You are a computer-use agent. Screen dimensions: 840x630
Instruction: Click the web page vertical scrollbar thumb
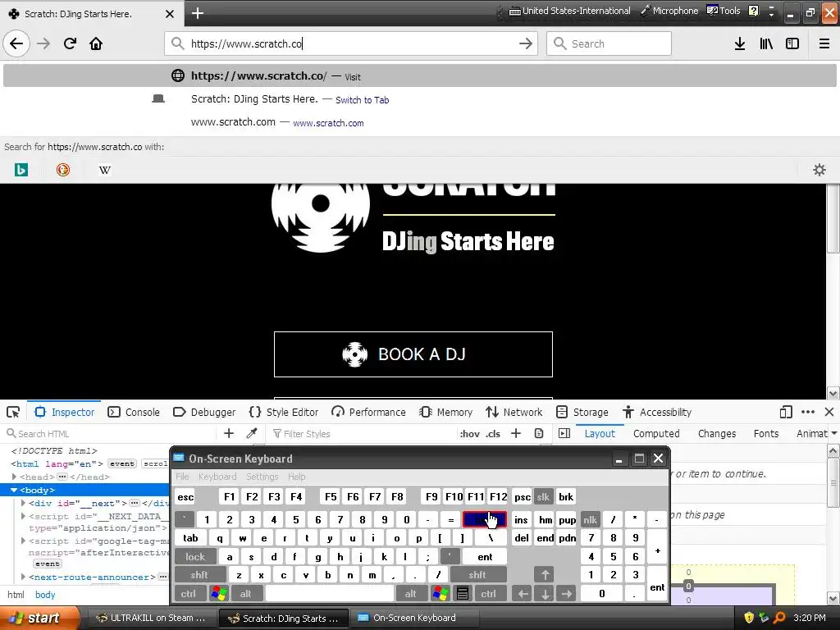833,217
